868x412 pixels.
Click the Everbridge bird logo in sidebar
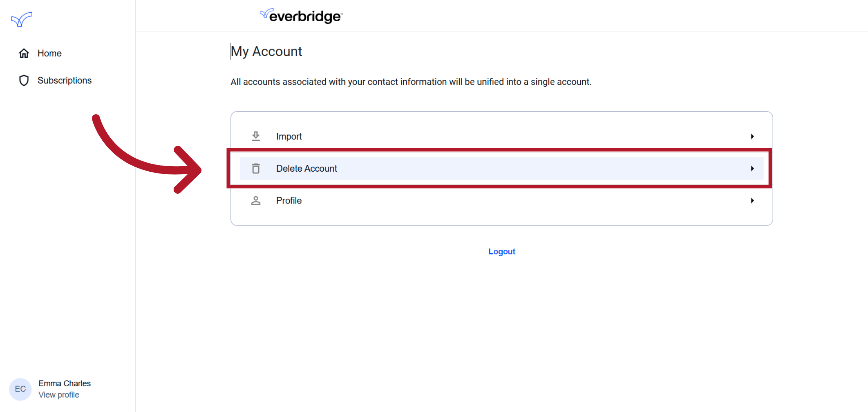pos(22,19)
